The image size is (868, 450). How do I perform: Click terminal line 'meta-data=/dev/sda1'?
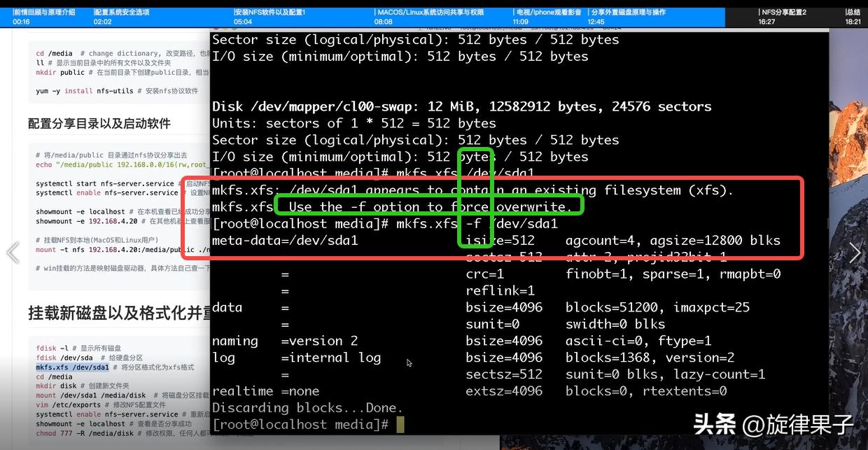pyautogui.click(x=285, y=241)
